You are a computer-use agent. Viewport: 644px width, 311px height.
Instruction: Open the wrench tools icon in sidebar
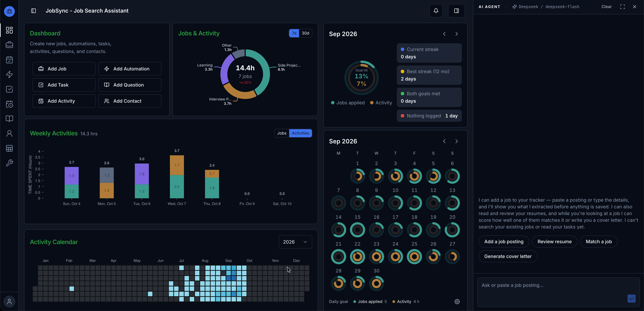click(x=9, y=163)
